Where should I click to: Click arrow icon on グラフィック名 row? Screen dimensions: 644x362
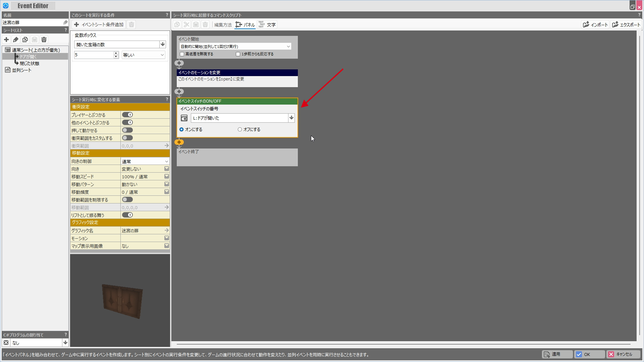[x=166, y=230]
